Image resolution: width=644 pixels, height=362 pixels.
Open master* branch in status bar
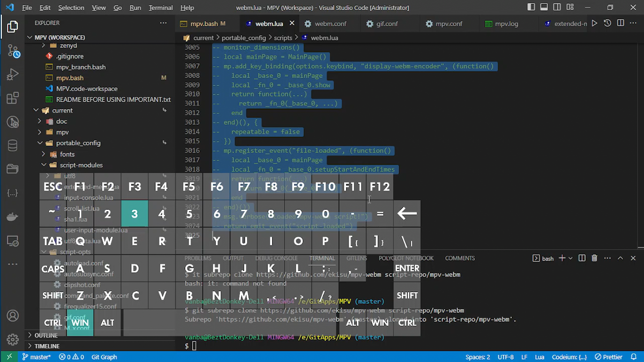pyautogui.click(x=37, y=357)
